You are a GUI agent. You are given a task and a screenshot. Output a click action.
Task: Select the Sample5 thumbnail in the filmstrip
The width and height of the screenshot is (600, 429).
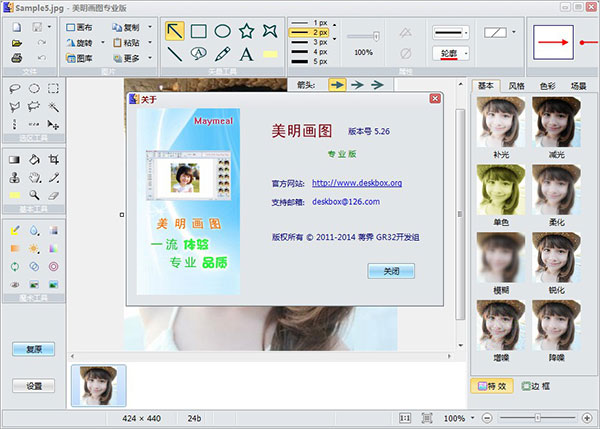tap(99, 384)
